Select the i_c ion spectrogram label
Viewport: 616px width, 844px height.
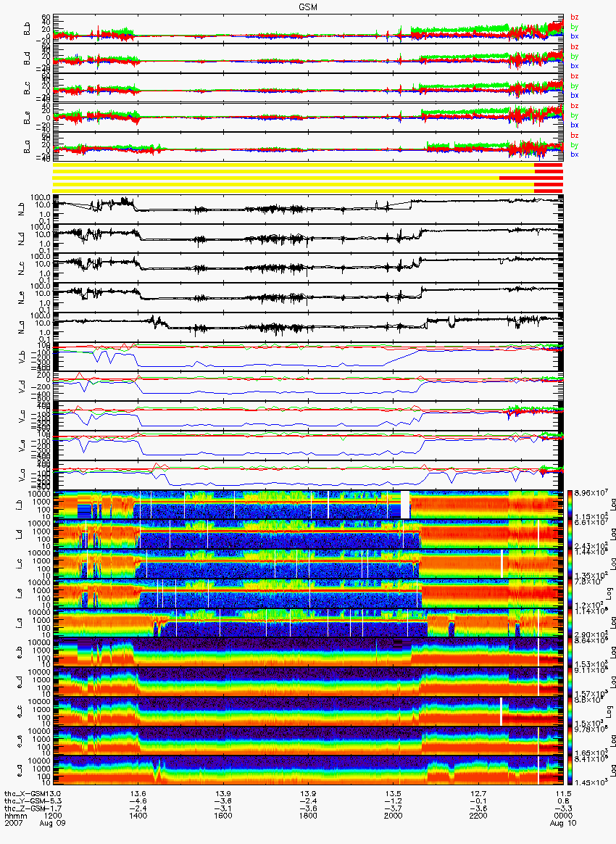tap(20, 564)
